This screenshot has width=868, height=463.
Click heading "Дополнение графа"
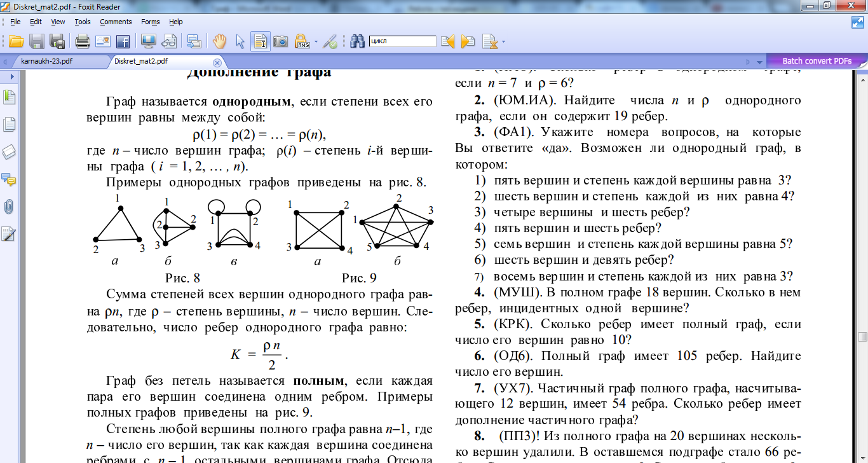[259, 73]
